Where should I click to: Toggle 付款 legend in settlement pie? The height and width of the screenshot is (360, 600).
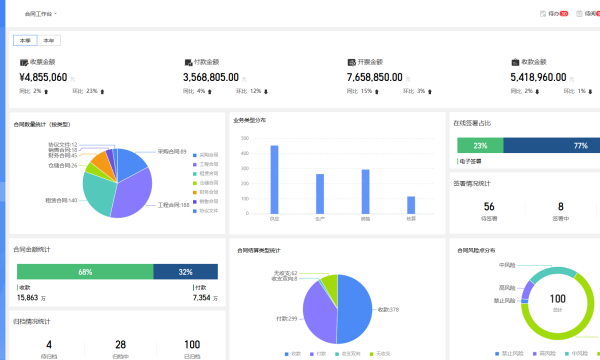pyautogui.click(x=318, y=354)
